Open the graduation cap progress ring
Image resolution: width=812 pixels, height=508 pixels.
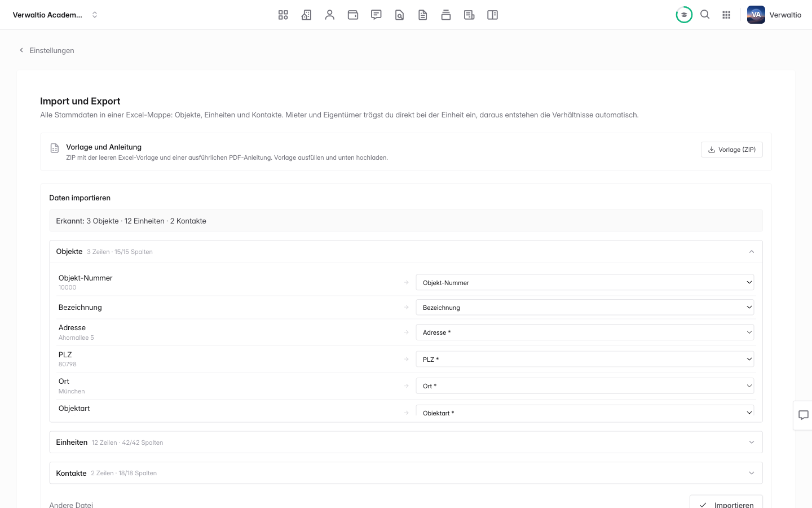click(x=684, y=15)
